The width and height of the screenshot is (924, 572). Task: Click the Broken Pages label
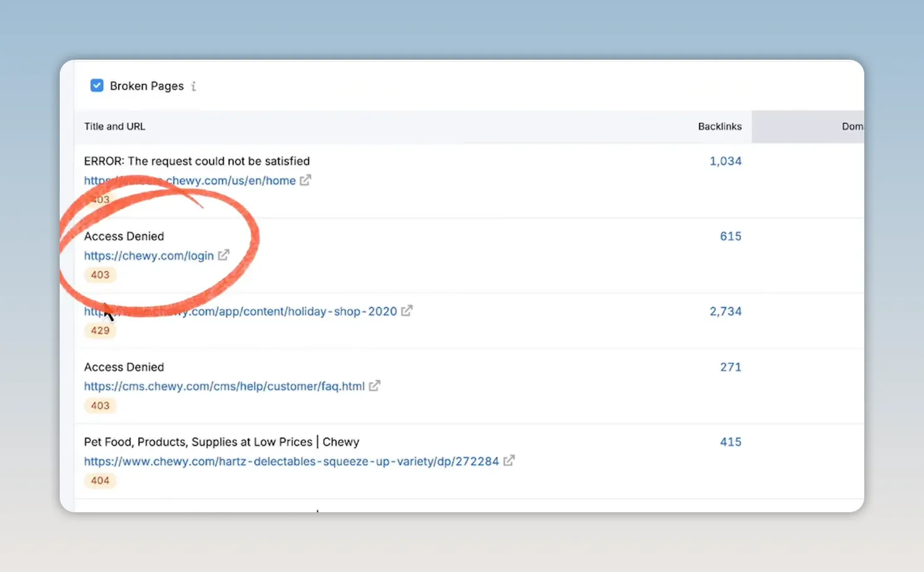pos(146,86)
